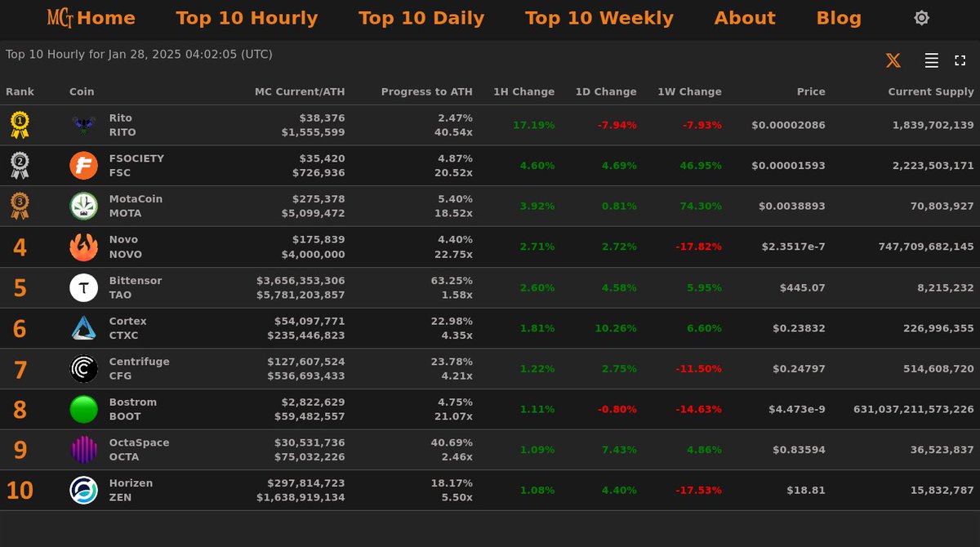Click the Bostrom green circle logo
The width and height of the screenshot is (980, 547).
pyautogui.click(x=83, y=409)
